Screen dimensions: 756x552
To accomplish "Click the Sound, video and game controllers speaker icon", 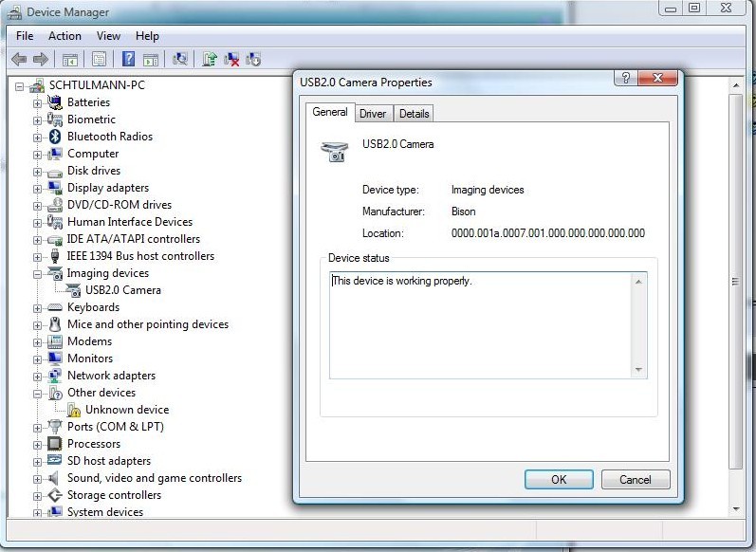I will point(54,478).
